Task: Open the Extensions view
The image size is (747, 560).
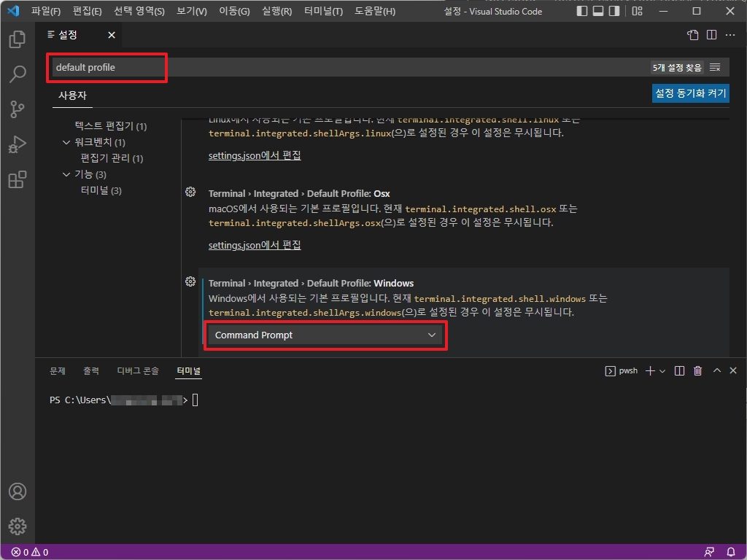Action: 18,179
